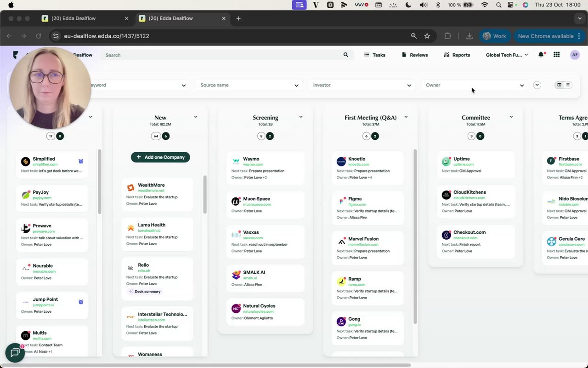The width and height of the screenshot is (588, 368).
Task: Click the Checkout.com company logo
Action: click(447, 235)
